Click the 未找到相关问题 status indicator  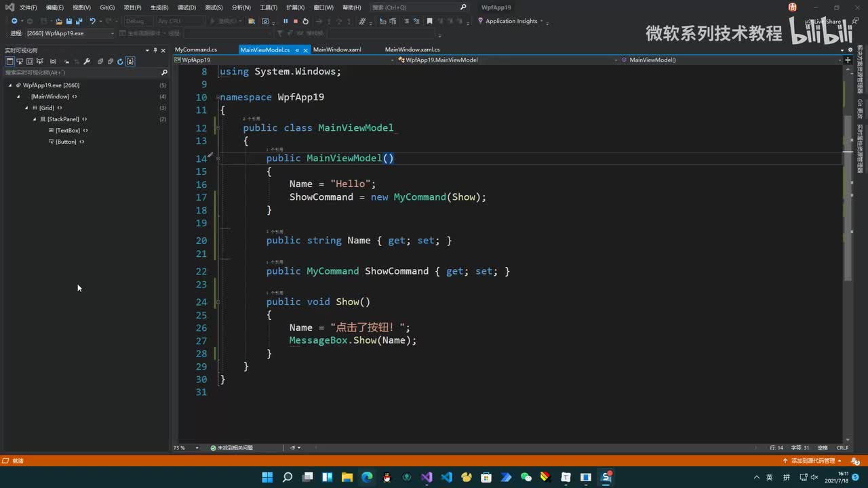pos(231,447)
